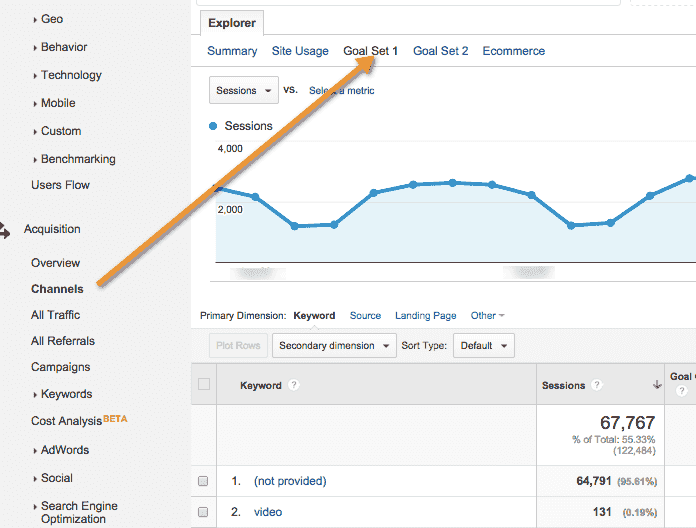Screen dimensions: 696x528
Task: Toggle the select-all checkbox in table header
Action: [x=204, y=384]
